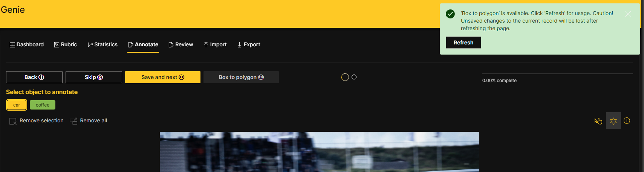Image resolution: width=644 pixels, height=172 pixels.
Task: Open the Export tab
Action: (x=249, y=44)
